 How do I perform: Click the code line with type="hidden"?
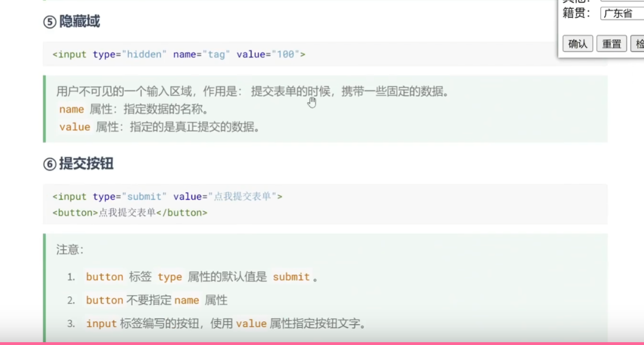pyautogui.click(x=179, y=54)
